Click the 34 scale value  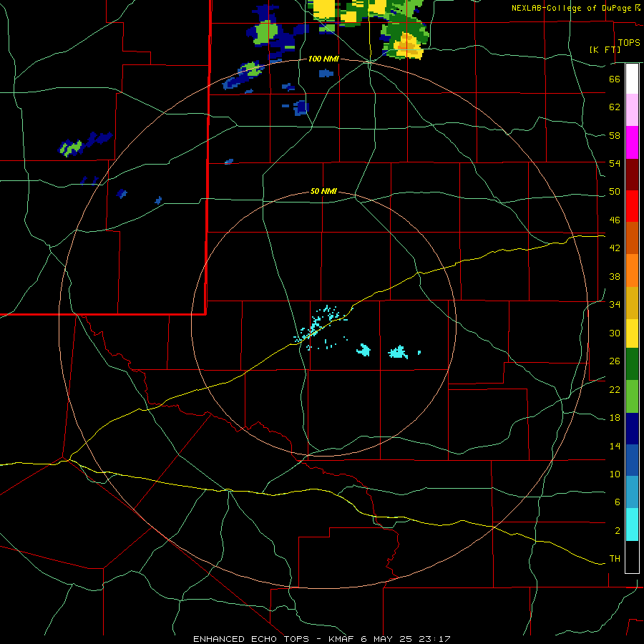pyautogui.click(x=615, y=305)
